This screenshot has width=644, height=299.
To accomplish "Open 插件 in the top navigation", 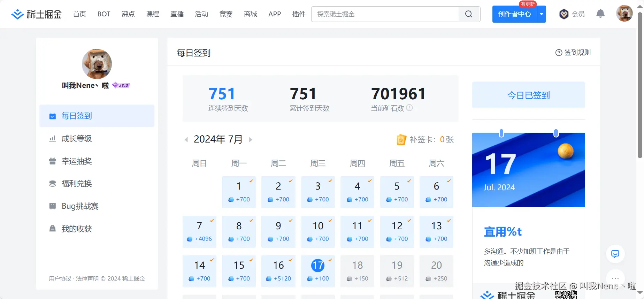I will [x=299, y=14].
